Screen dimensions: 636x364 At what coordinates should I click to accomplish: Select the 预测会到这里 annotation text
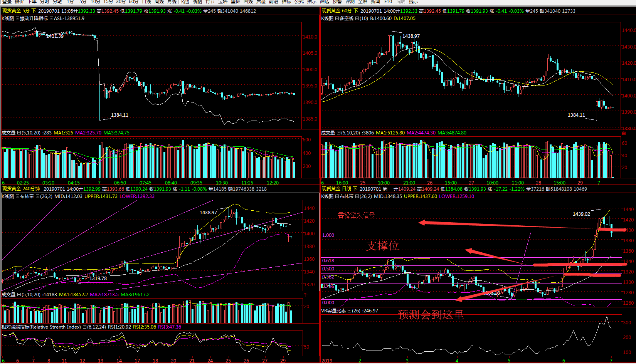click(431, 315)
